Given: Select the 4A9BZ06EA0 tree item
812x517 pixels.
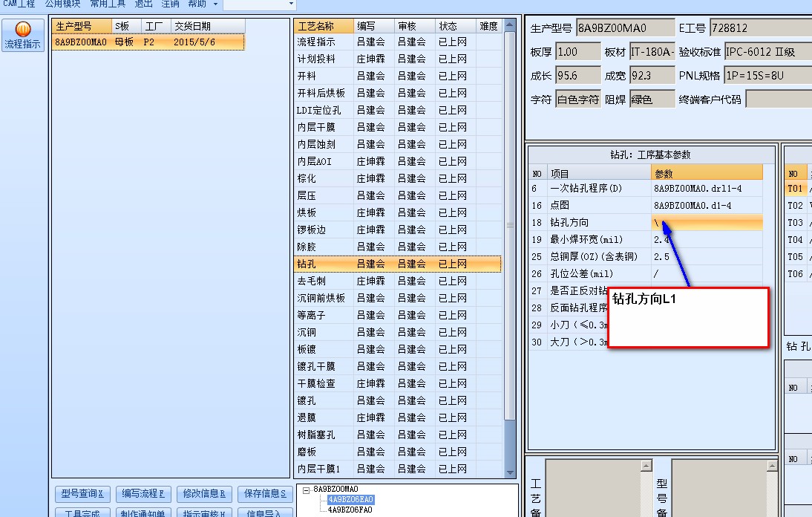Looking at the screenshot, I should click(x=350, y=499).
